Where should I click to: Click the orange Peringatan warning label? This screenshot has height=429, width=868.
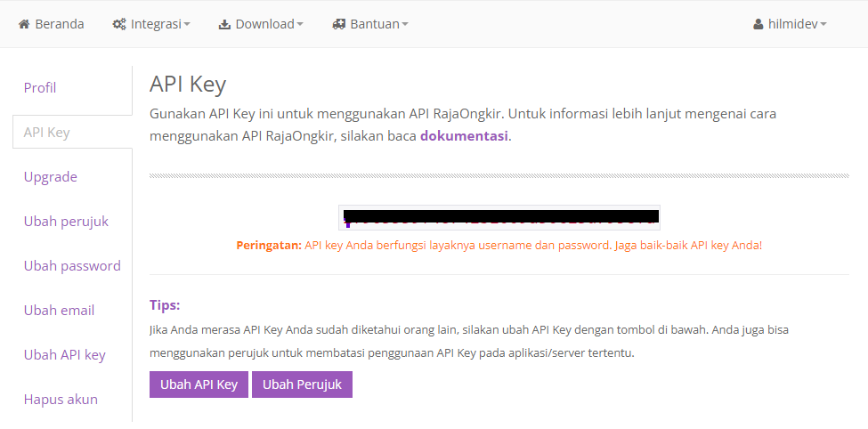[269, 246]
